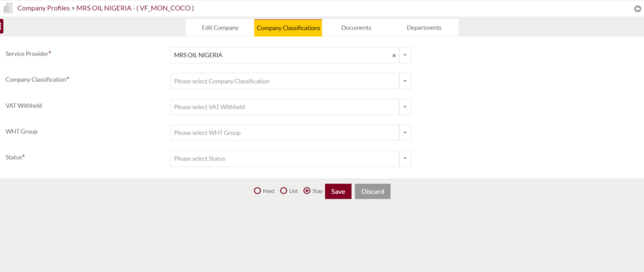Open the VAT Withheld dropdown arrow
The height and width of the screenshot is (272, 644).
[405, 107]
